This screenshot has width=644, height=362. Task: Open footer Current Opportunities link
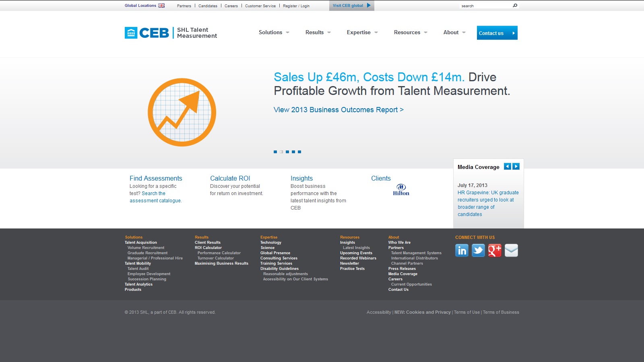(x=411, y=284)
